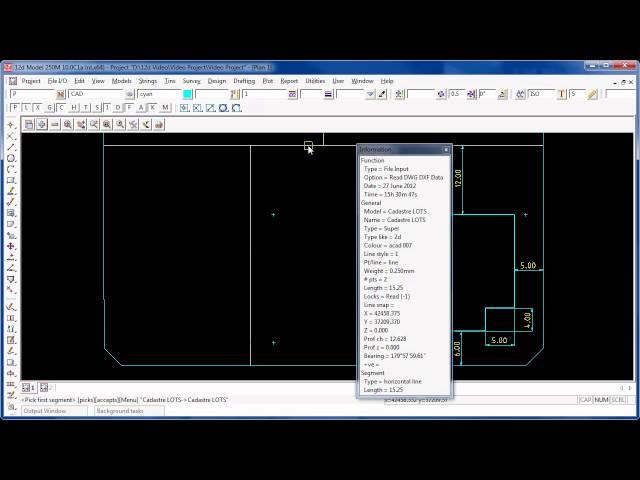
Task: Switch to view tab 1 at bottom
Action: pos(28,387)
